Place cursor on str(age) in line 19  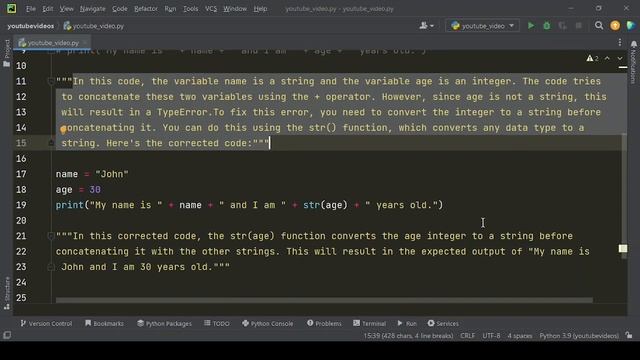[x=325, y=205]
